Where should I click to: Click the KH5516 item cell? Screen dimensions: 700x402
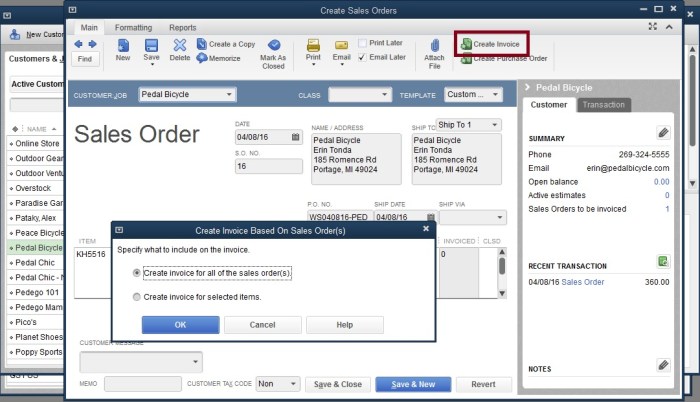[x=91, y=254]
